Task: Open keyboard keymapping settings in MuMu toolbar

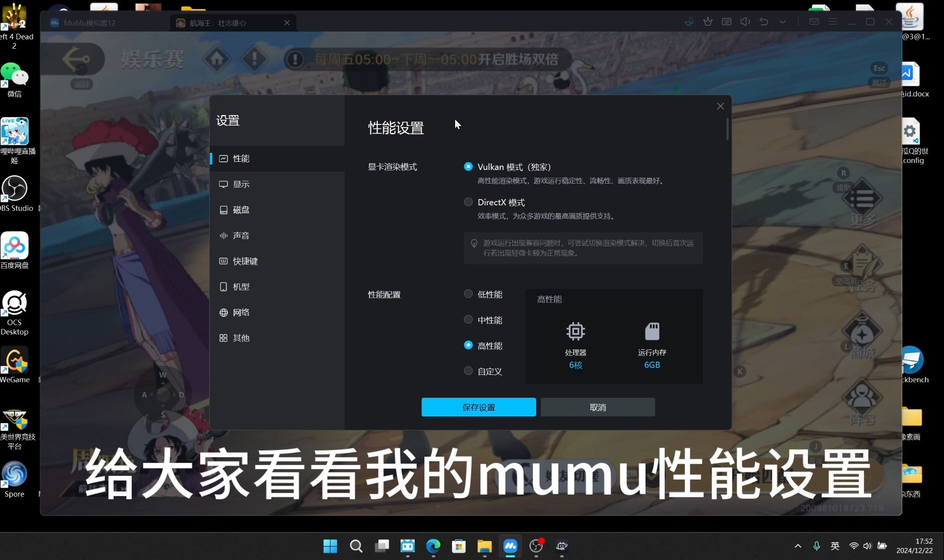Action: coord(726,21)
